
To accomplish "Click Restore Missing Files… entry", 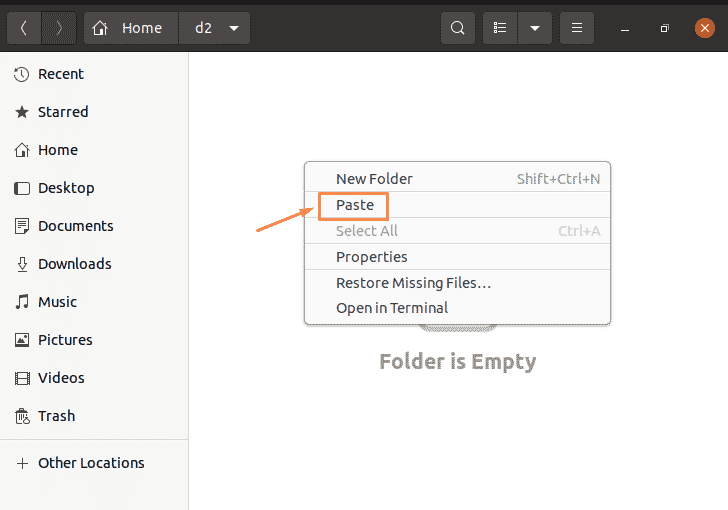I will pos(457,283).
